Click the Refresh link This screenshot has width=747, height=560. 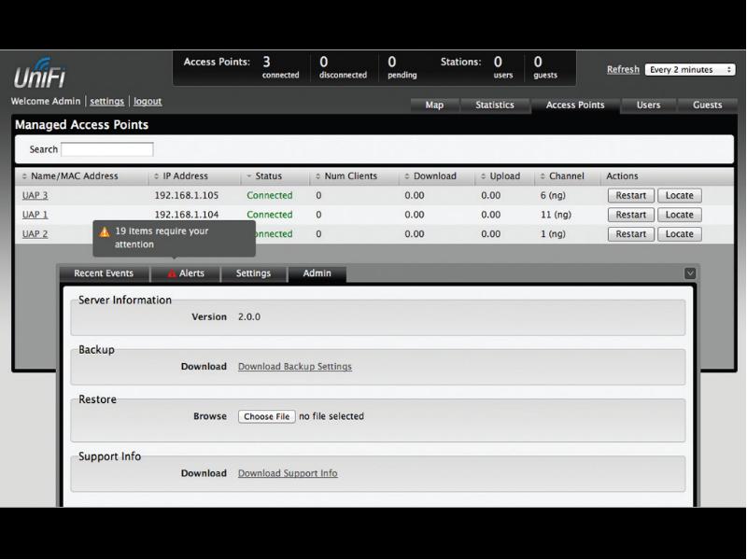(623, 69)
